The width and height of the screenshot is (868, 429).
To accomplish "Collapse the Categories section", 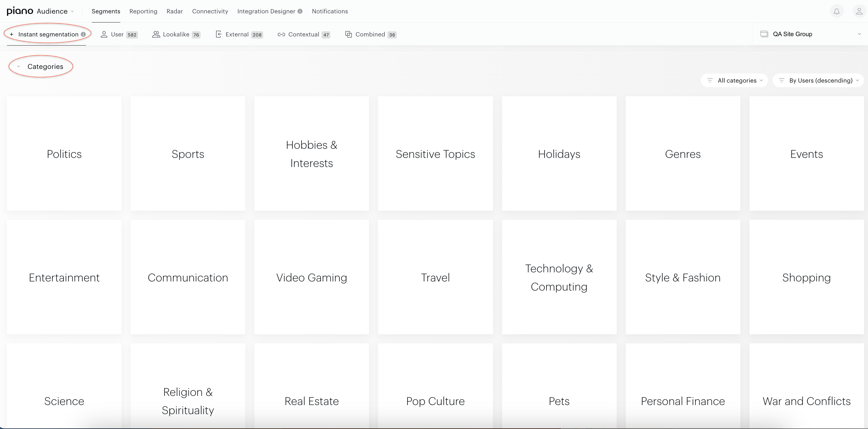I will click(x=19, y=66).
